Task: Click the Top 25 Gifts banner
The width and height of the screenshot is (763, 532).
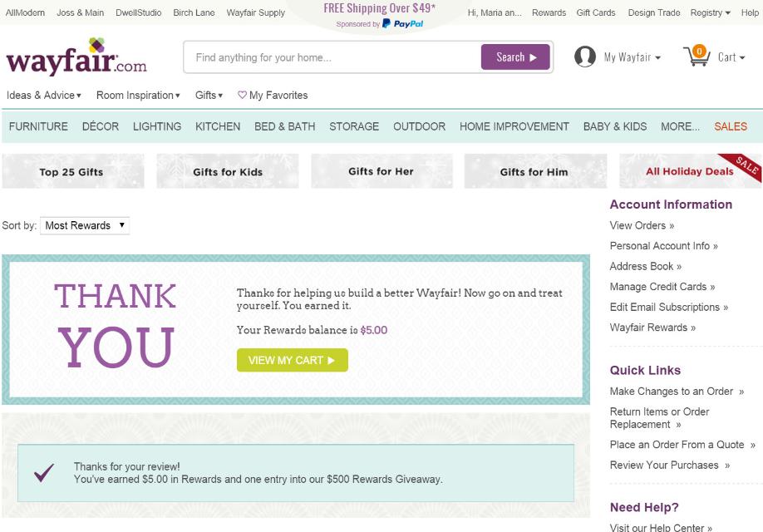Action: point(73,171)
